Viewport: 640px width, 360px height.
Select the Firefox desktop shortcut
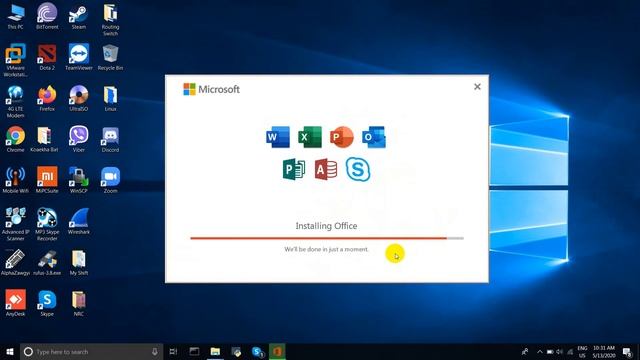[47, 98]
